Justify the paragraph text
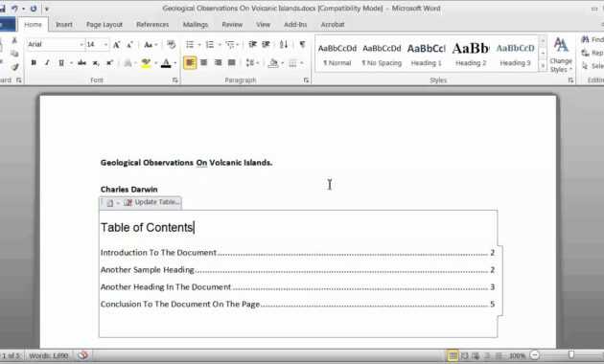The height and width of the screenshot is (364, 604). pyautogui.click(x=231, y=62)
